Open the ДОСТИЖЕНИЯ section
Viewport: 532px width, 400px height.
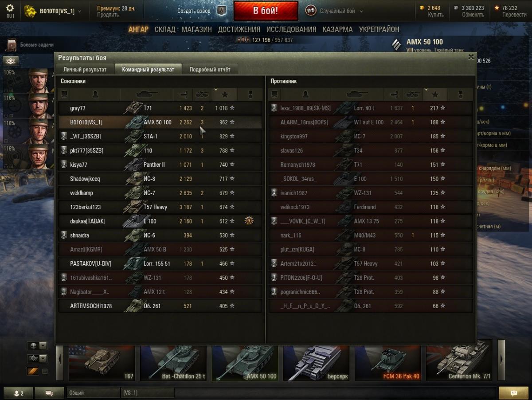pyautogui.click(x=239, y=29)
